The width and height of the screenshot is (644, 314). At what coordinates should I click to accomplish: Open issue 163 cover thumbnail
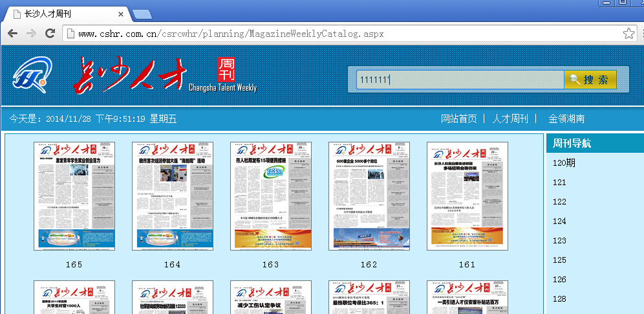point(271,196)
